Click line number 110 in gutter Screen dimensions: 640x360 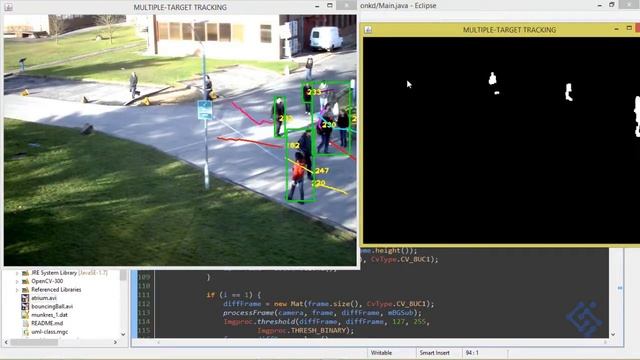144,286
